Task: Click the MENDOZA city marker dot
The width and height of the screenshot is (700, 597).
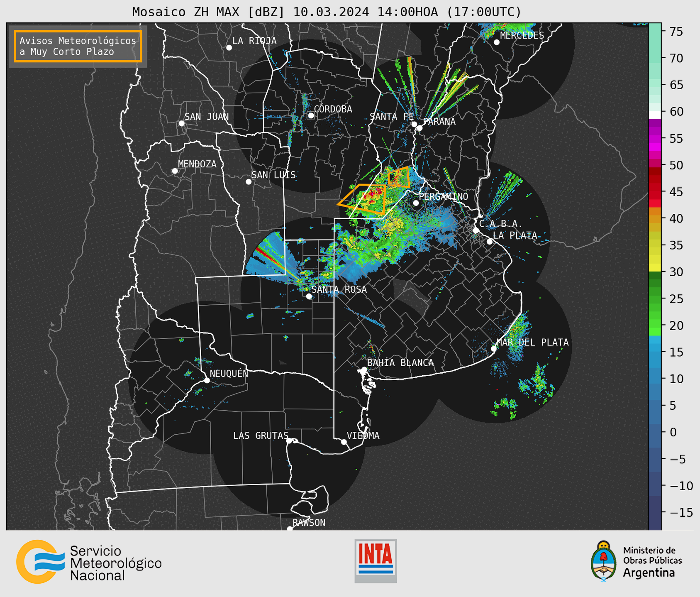Action: coord(175,171)
